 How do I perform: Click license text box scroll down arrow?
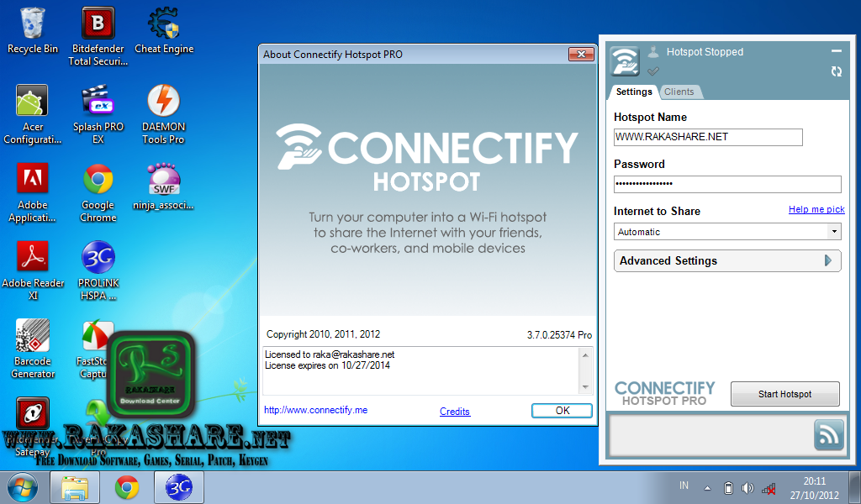tap(585, 387)
